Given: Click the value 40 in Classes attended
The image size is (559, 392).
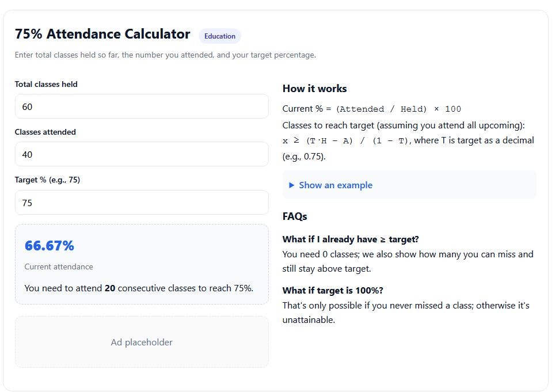Looking at the screenshot, I should pos(28,154).
